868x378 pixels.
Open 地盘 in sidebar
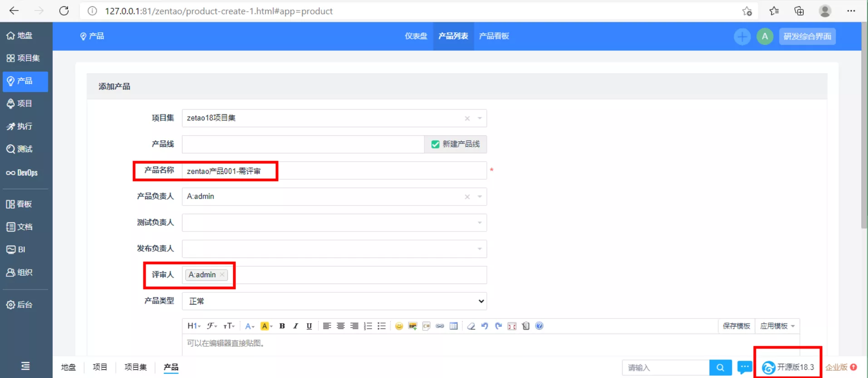click(x=25, y=35)
